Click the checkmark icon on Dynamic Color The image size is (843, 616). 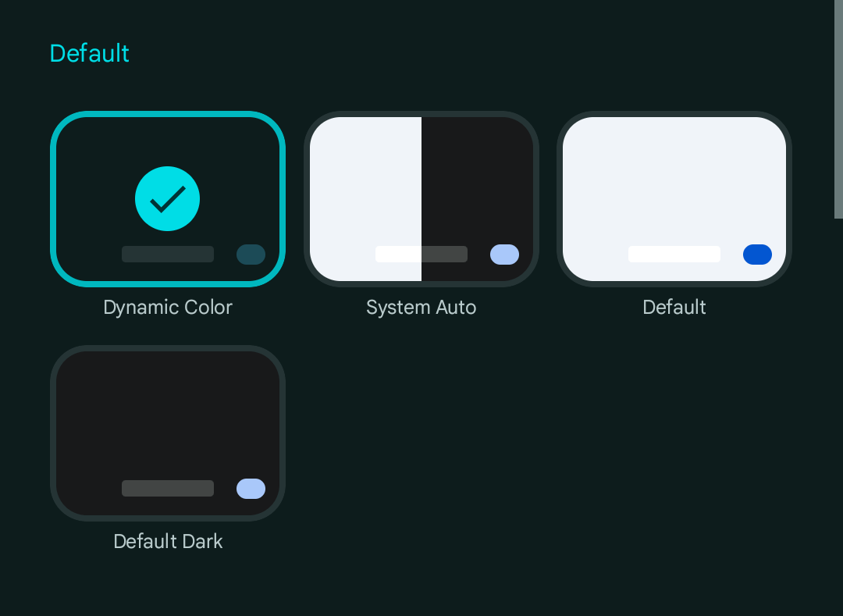coord(167,199)
